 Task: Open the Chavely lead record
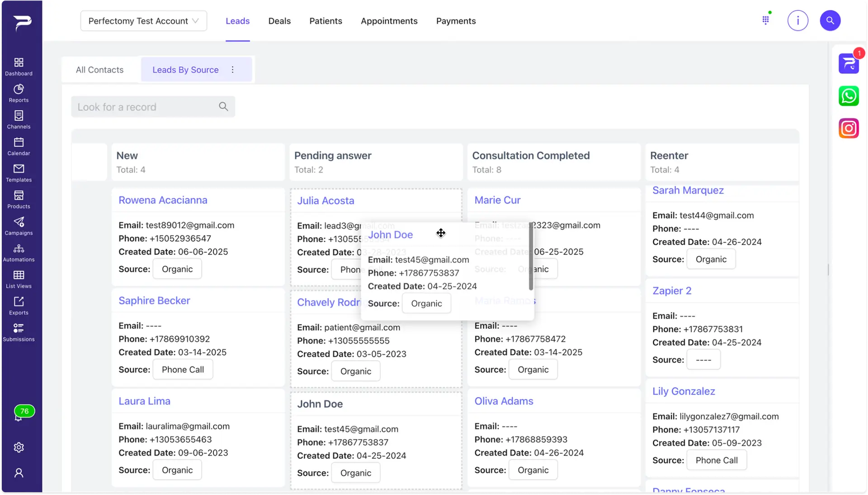329,302
